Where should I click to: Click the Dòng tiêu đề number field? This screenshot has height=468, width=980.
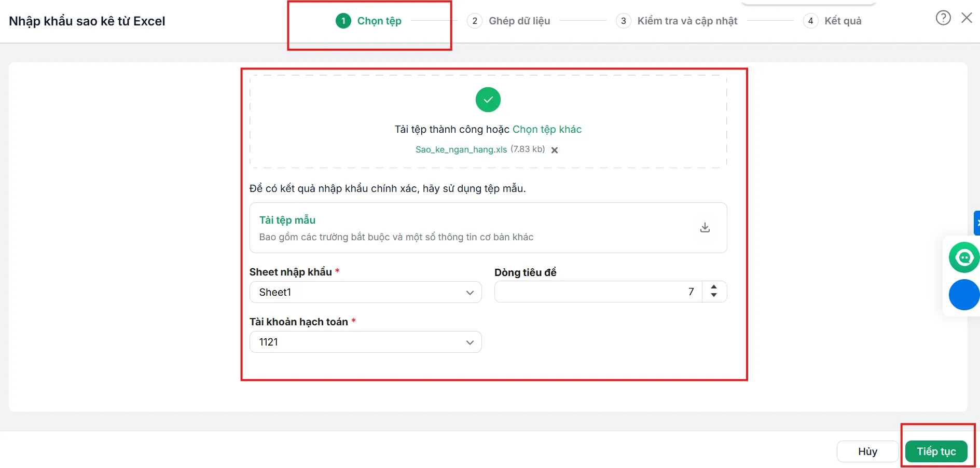pyautogui.click(x=598, y=292)
